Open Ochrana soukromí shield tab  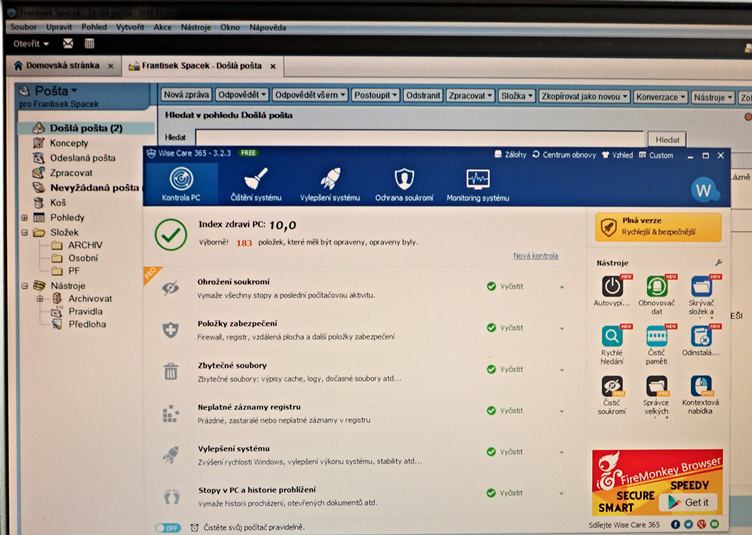pos(404,184)
